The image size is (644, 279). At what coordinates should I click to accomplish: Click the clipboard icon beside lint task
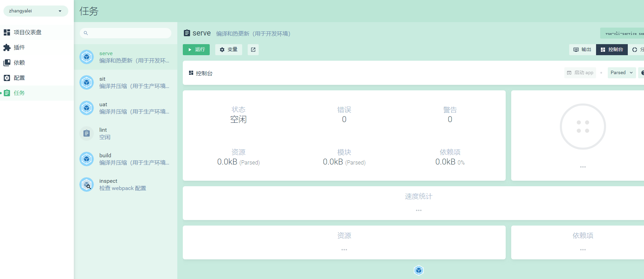click(x=87, y=133)
